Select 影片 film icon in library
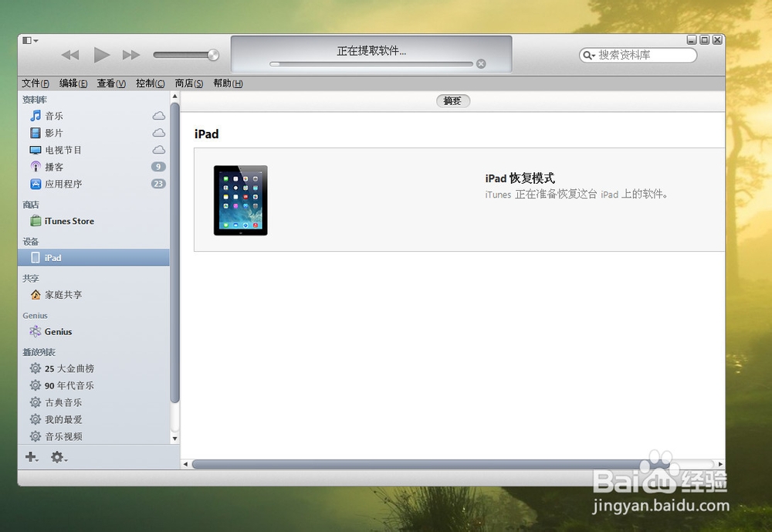The image size is (772, 532). pos(36,133)
